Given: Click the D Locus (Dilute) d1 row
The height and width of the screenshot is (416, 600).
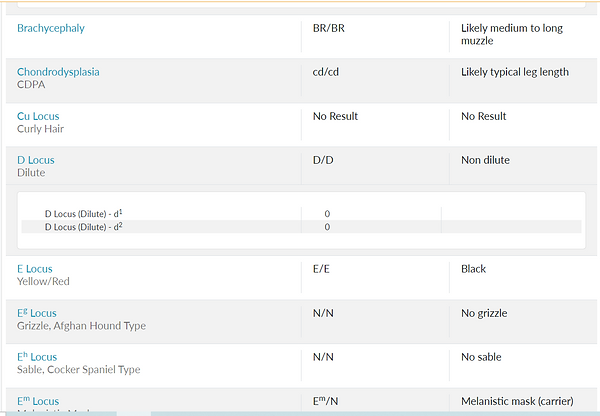Looking at the screenshot, I should pyautogui.click(x=88, y=213).
